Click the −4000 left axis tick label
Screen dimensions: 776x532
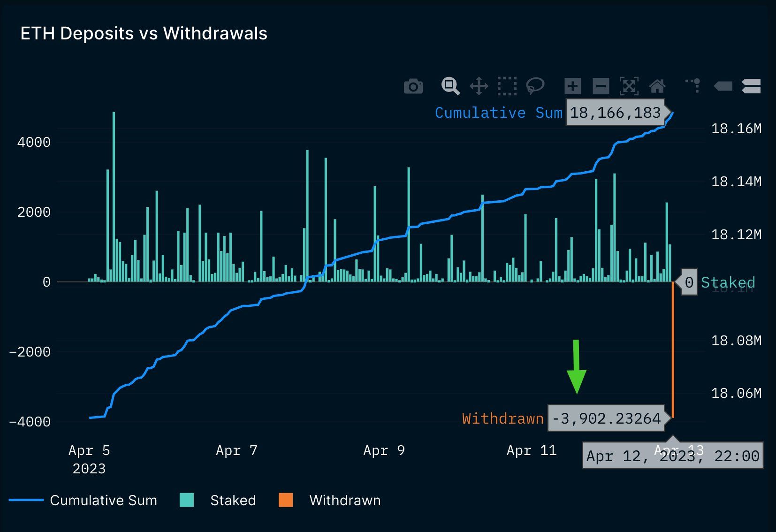(x=30, y=422)
